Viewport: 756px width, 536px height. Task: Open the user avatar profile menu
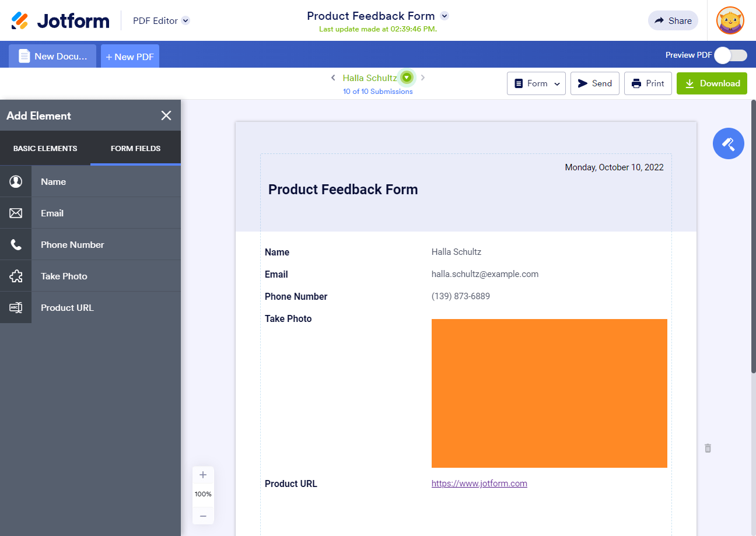click(x=730, y=21)
